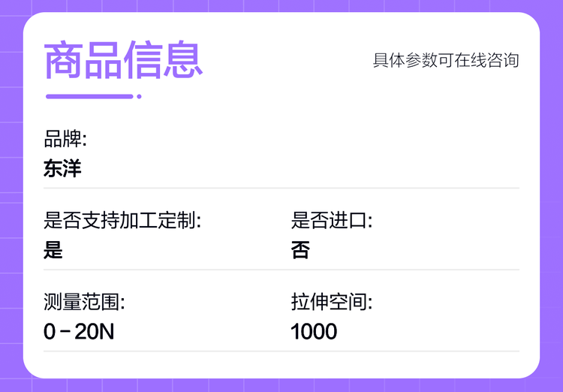The height and width of the screenshot is (392, 563).
Task: Click the 是 value under customization
Action: pos(53,250)
